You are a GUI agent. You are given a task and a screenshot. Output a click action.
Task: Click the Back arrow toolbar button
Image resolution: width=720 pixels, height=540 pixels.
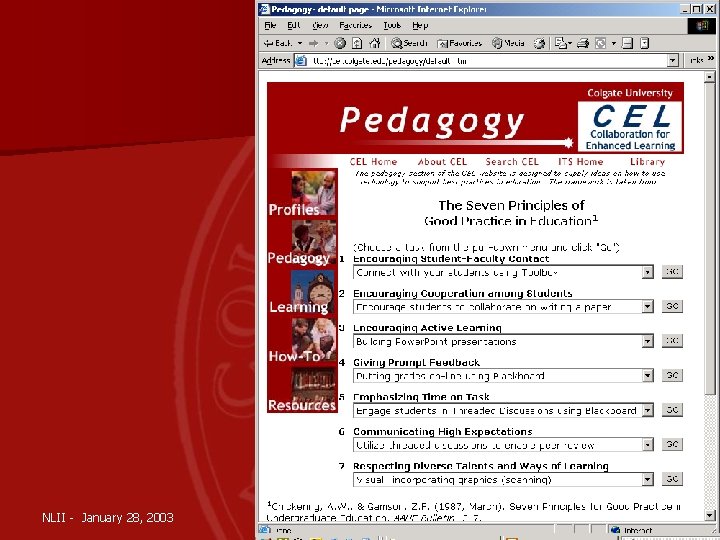point(277,43)
